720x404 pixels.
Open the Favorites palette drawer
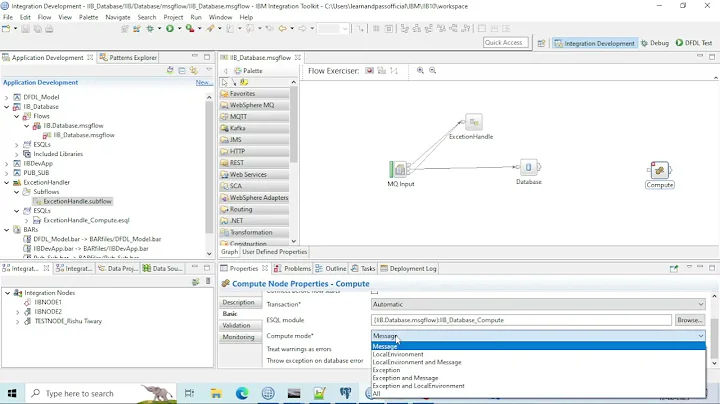(254, 94)
